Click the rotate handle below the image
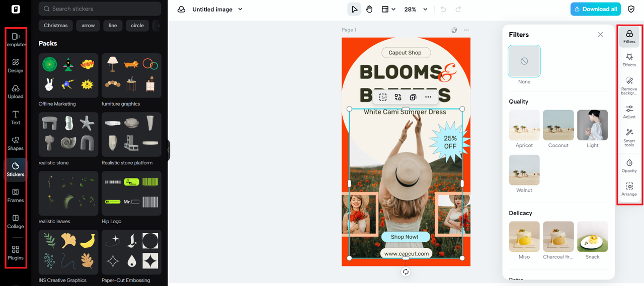Screen dimensions: 644x286 pyautogui.click(x=406, y=272)
